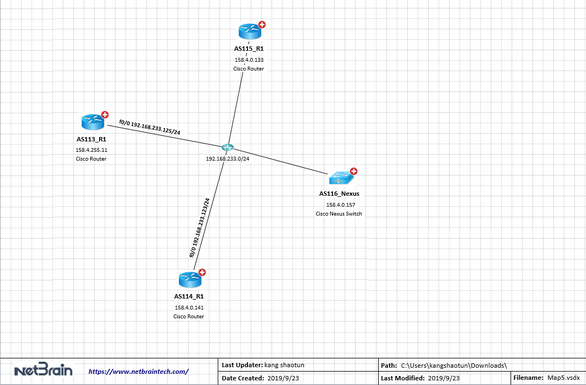This screenshot has height=385, width=586.
Task: Select the AS116_Nexus switch icon
Action: [341, 178]
